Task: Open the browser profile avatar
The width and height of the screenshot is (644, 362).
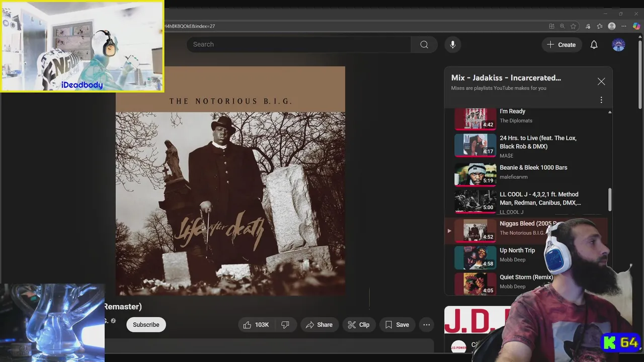Action: [612, 26]
